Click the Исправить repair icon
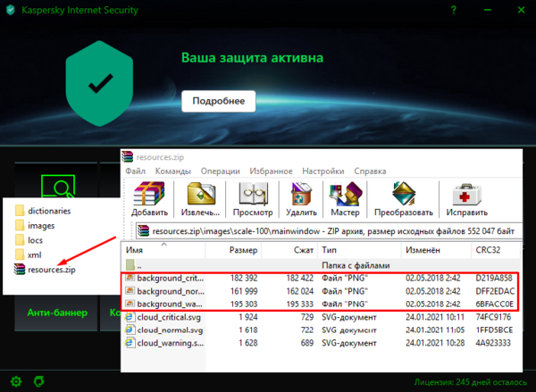This screenshot has width=536, height=392. click(467, 194)
